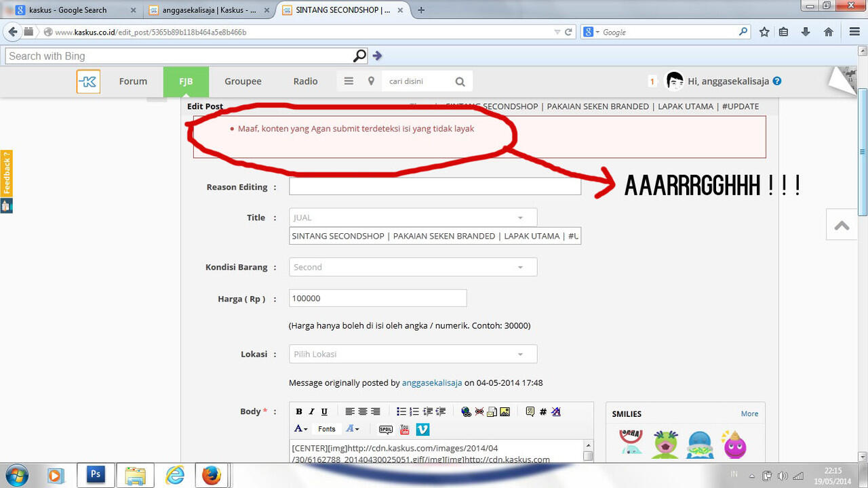This screenshot has width=868, height=488.
Task: Click the Bing toolbar go arrow
Action: [x=378, y=56]
